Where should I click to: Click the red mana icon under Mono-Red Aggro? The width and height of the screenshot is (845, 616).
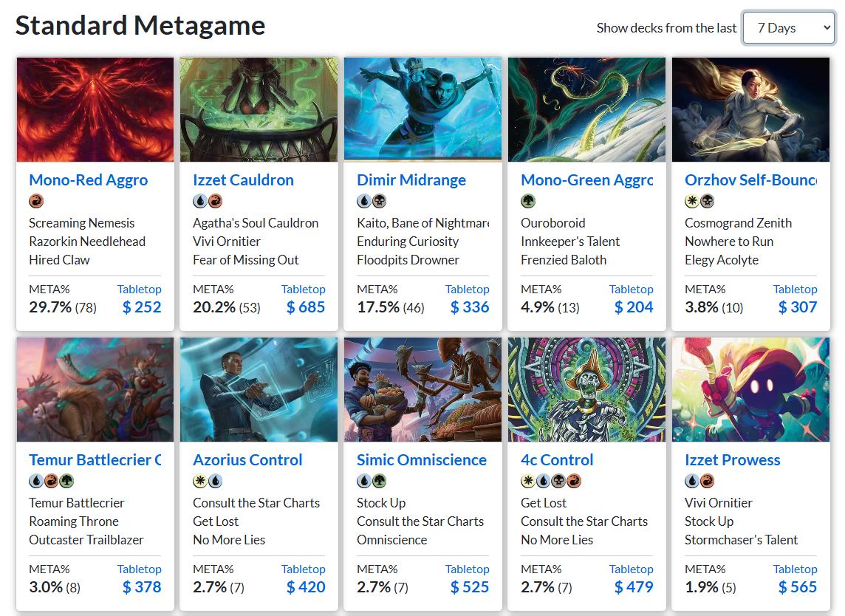pos(36,201)
